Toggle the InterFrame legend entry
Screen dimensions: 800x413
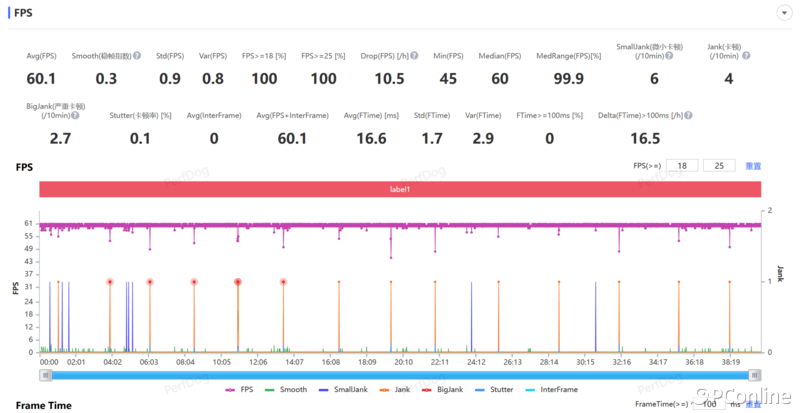tap(552, 388)
